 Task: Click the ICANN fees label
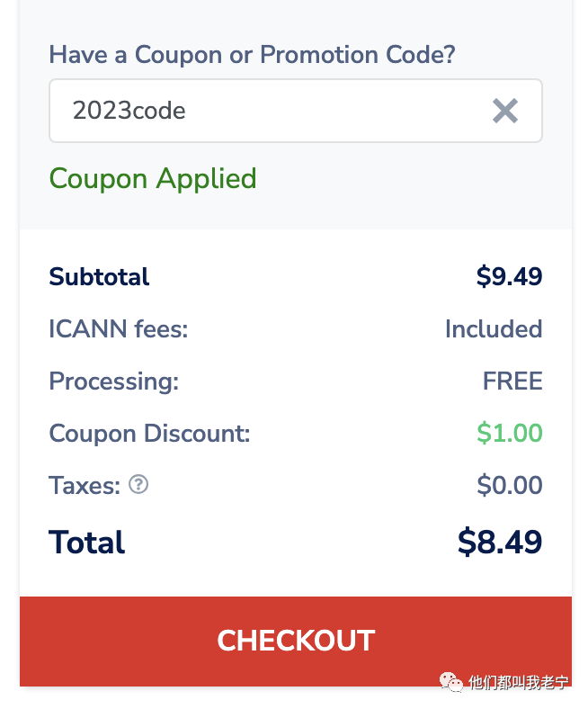coord(118,329)
